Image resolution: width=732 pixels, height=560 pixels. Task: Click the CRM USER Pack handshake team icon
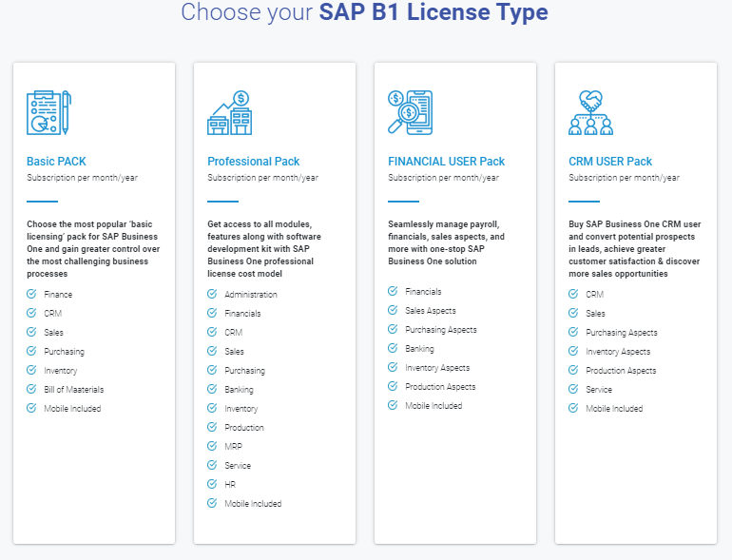click(x=591, y=112)
